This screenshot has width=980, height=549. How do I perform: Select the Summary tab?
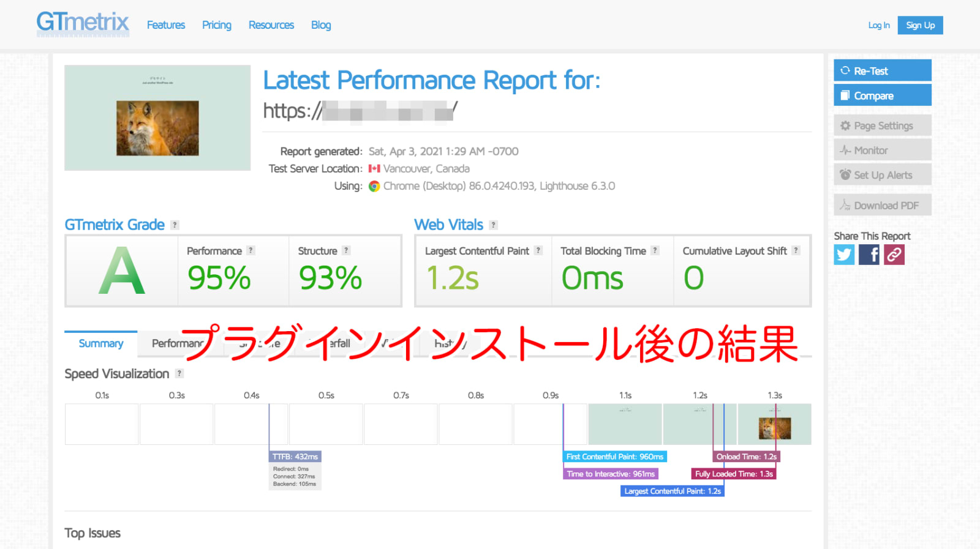101,343
